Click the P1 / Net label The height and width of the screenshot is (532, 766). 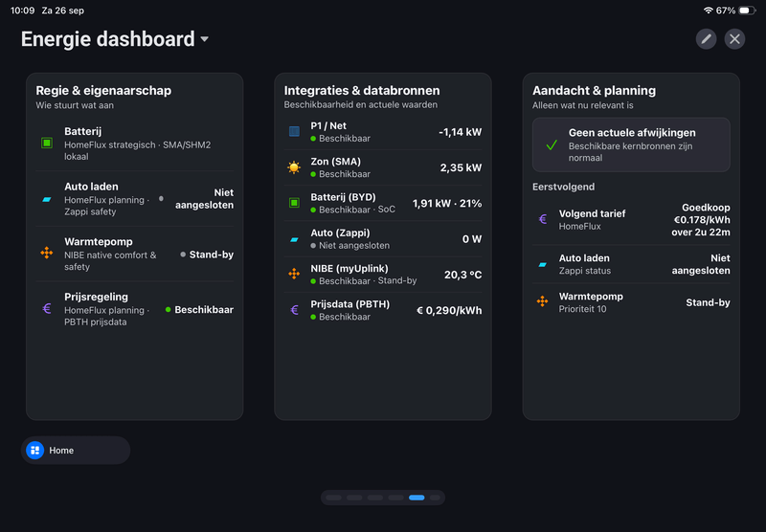coord(328,126)
